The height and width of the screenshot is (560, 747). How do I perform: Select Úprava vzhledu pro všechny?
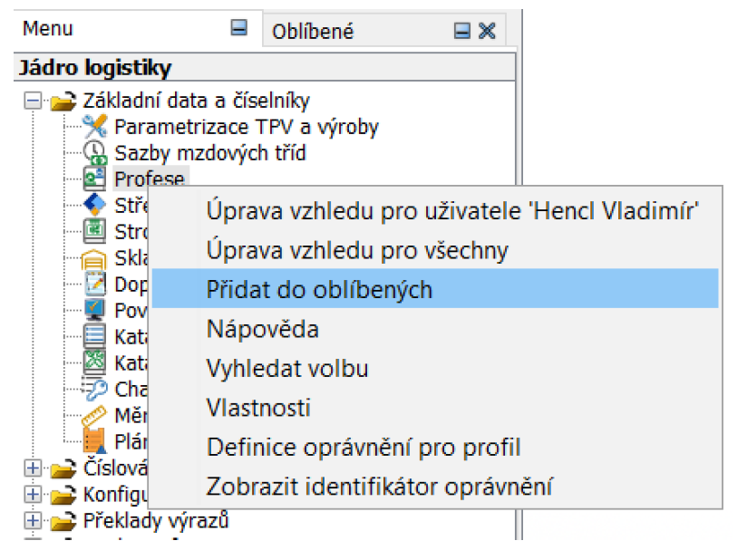point(357,249)
